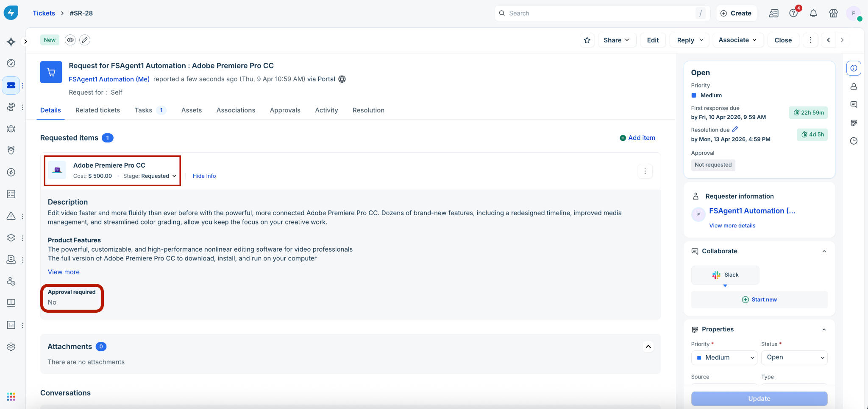Open the Alerts warning triangle icon in sidebar

coord(11,216)
